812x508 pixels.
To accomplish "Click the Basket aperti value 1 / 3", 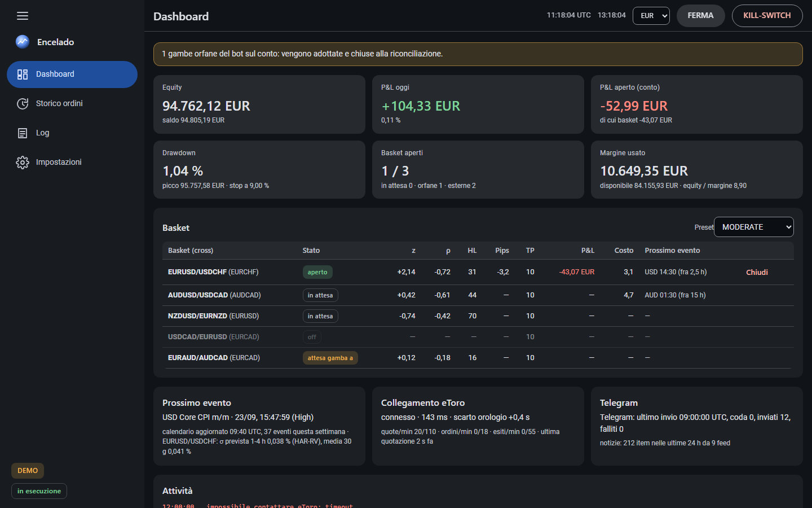I will (x=395, y=171).
